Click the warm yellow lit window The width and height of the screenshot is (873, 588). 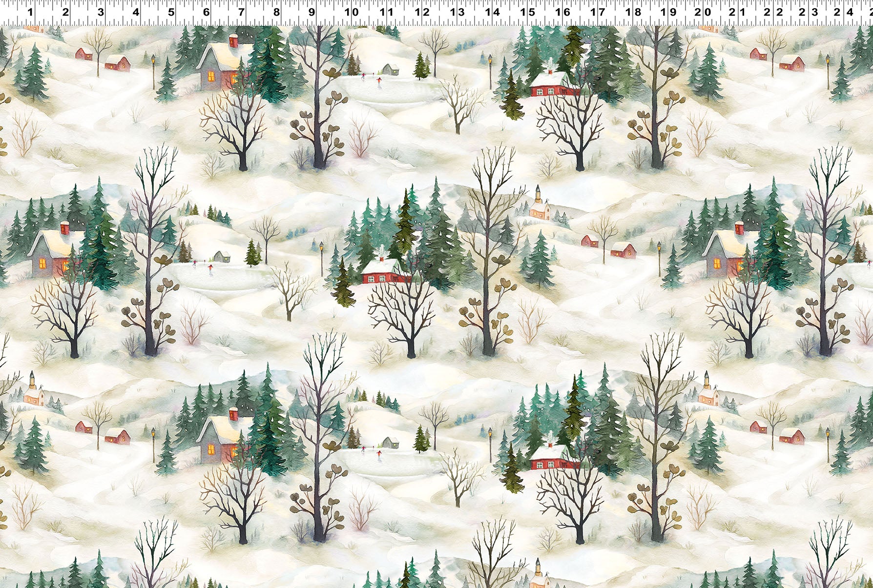(211, 77)
